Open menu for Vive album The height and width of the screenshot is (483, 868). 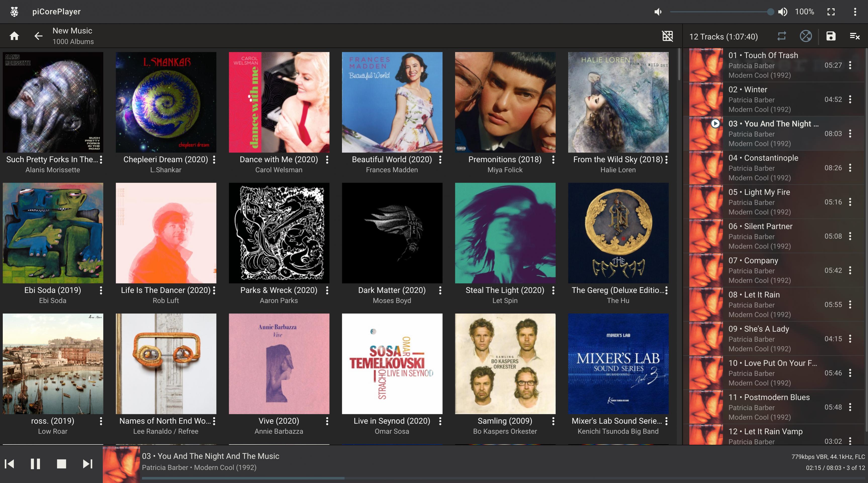(x=327, y=421)
